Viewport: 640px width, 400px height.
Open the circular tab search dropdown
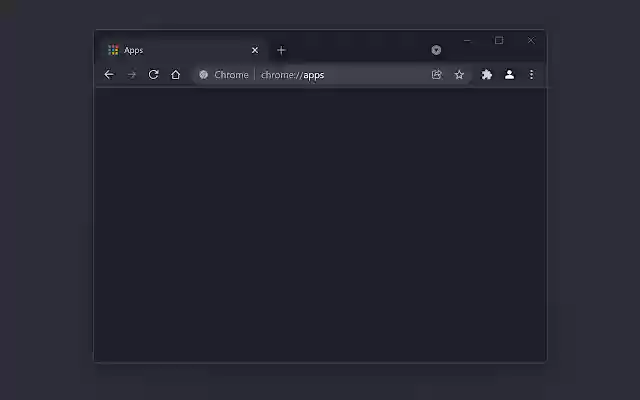[436, 50]
